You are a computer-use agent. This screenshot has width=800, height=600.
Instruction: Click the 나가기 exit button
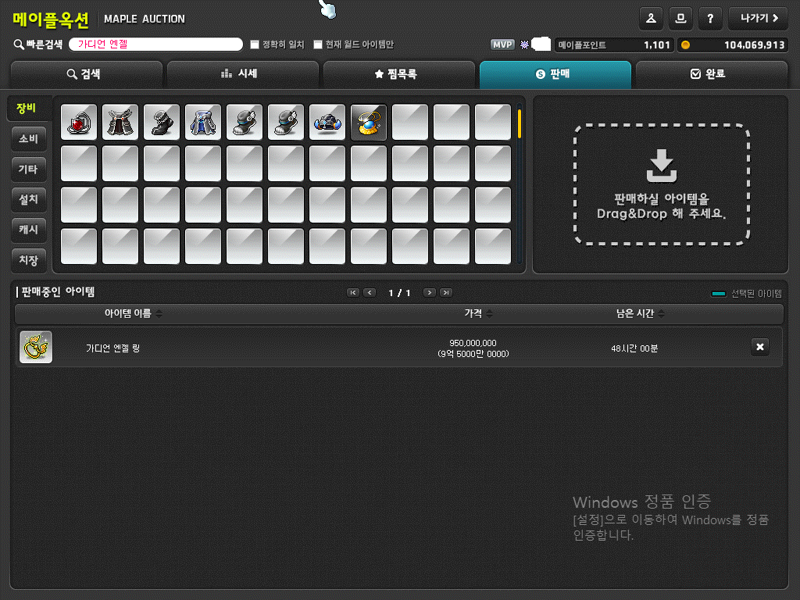point(758,18)
